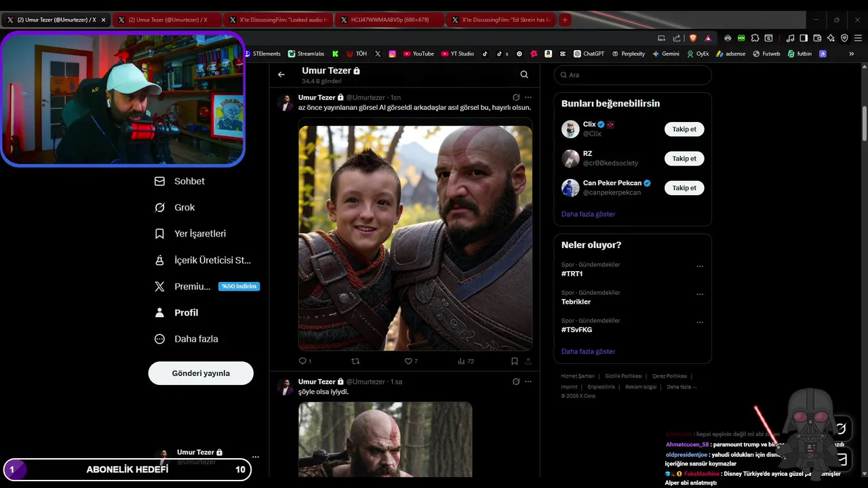Open YT Studio bookmark

click(x=458, y=54)
